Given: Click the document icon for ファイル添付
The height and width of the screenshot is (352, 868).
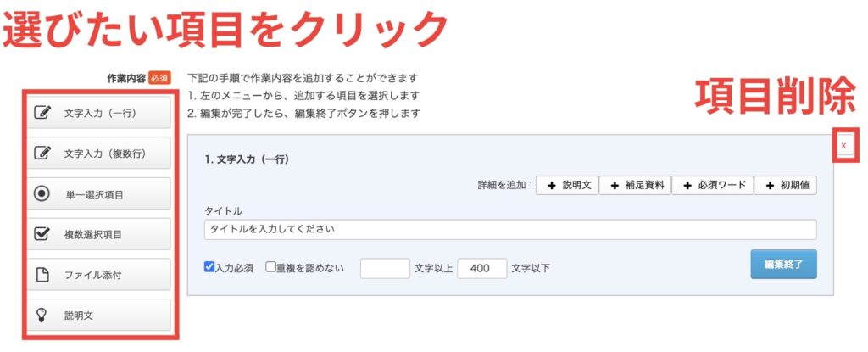Looking at the screenshot, I should (x=42, y=275).
